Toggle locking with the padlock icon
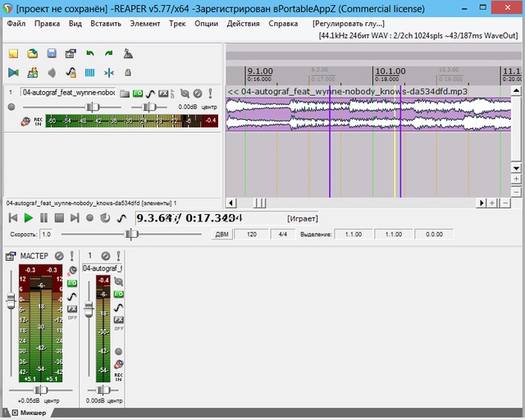The width and height of the screenshot is (525, 420). [x=128, y=73]
